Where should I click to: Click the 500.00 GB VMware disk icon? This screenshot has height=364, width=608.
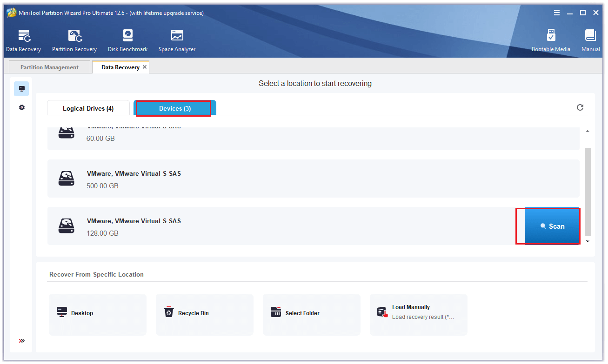click(x=67, y=179)
